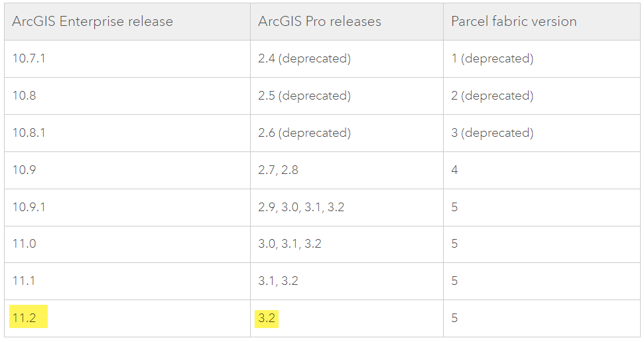
Task: Select the 2.7, 2.8 Pro releases cell
Action: point(279,170)
